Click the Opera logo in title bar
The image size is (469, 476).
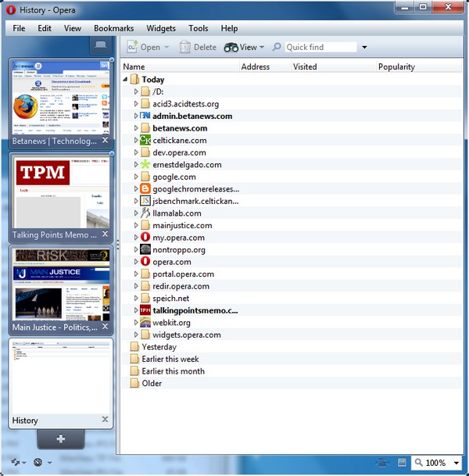click(x=11, y=10)
